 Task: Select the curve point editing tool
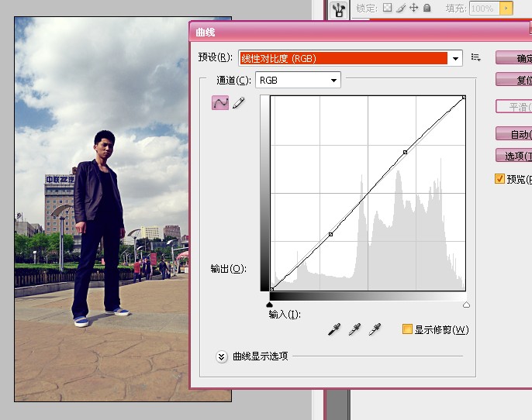tap(220, 103)
